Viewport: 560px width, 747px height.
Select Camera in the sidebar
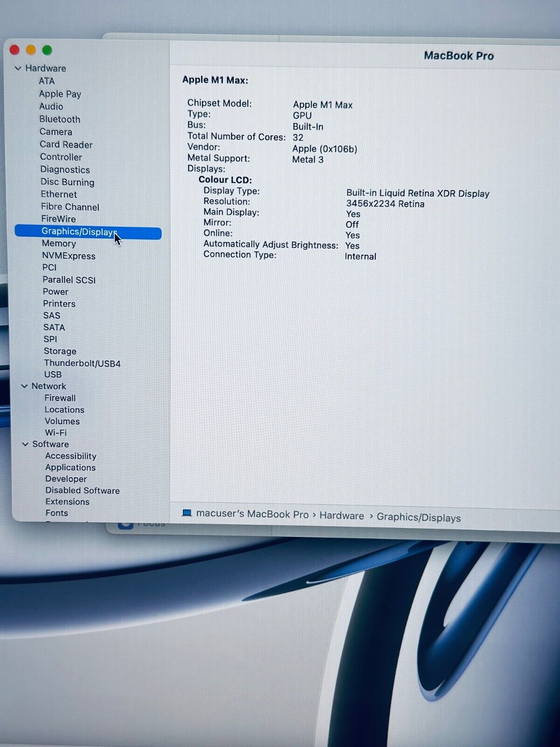[56, 132]
